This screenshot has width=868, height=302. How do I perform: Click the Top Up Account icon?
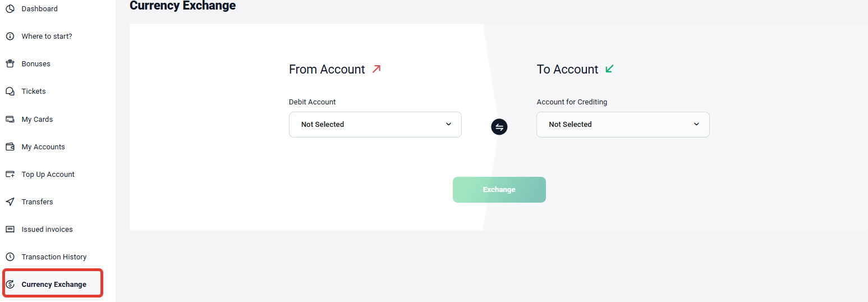pyautogui.click(x=10, y=174)
